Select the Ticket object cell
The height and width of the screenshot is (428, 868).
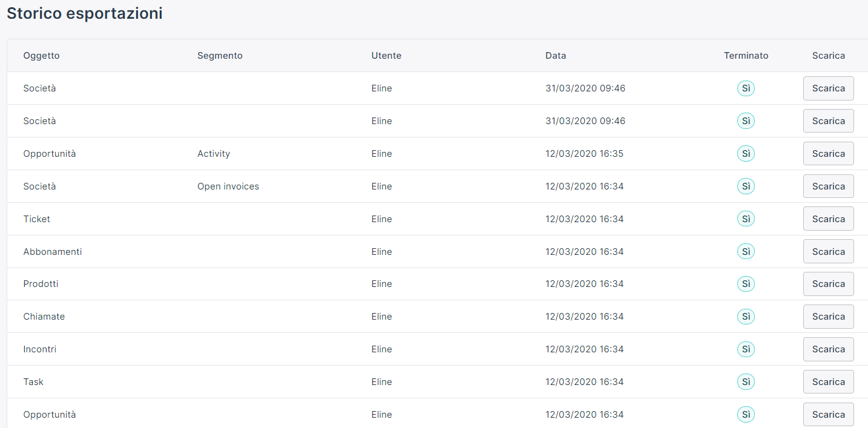coord(36,219)
